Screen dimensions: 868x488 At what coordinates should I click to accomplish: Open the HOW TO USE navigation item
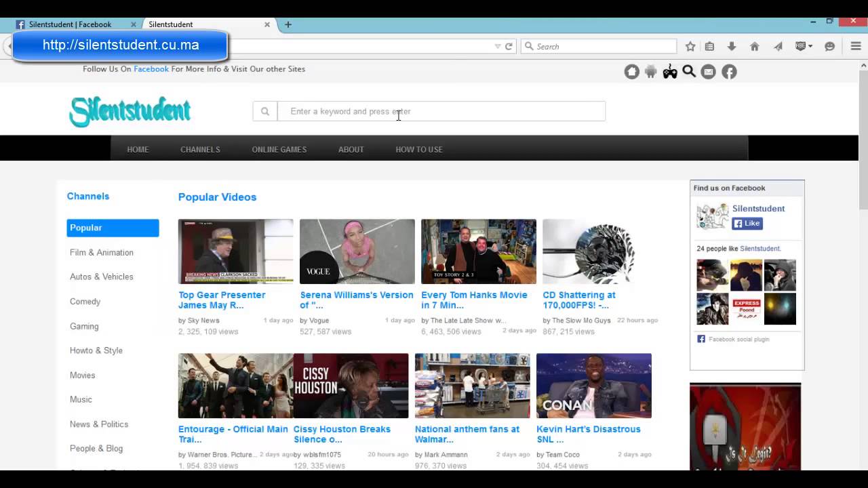point(419,149)
